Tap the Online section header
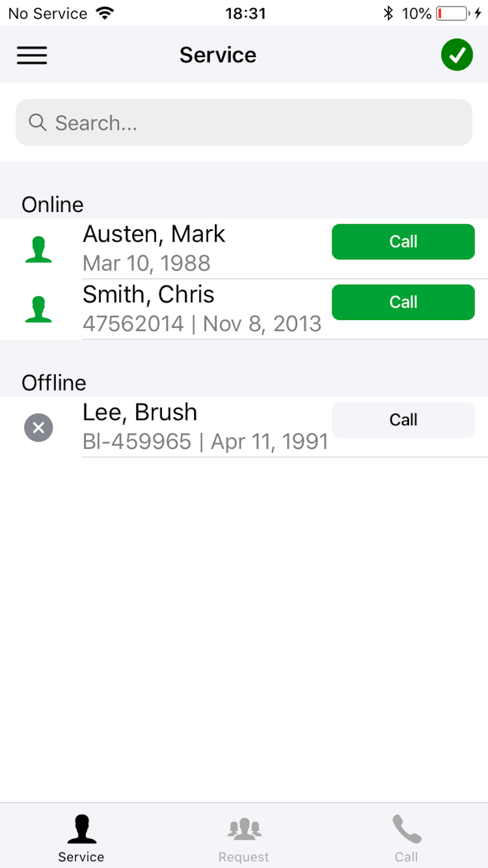Screen dimensions: 488x868 53,205
